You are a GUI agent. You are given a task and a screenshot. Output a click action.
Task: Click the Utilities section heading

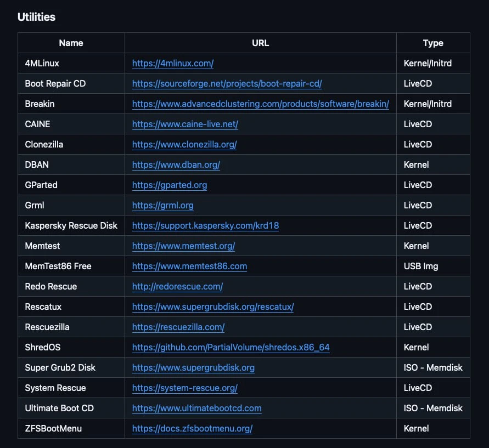[36, 17]
